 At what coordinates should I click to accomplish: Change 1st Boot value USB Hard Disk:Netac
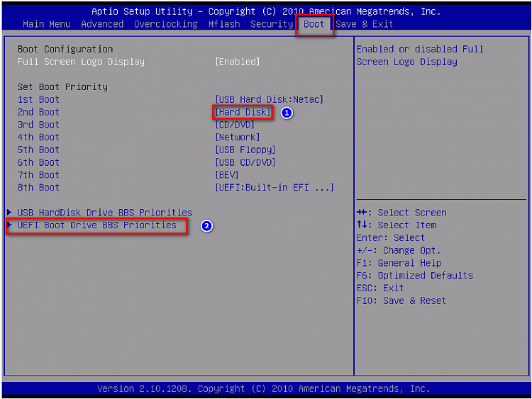269,100
